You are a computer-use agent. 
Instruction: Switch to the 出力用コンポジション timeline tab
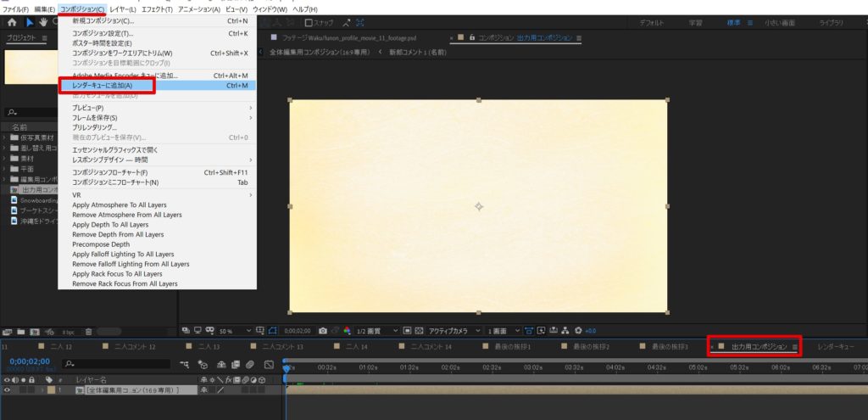click(758, 347)
